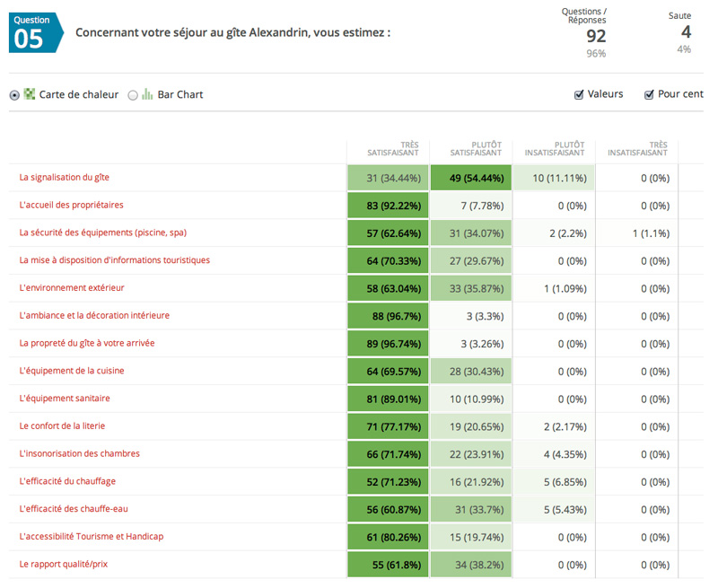This screenshot has width=718, height=588.
Task: Open L'environnement extérieur row label
Action: point(72,287)
